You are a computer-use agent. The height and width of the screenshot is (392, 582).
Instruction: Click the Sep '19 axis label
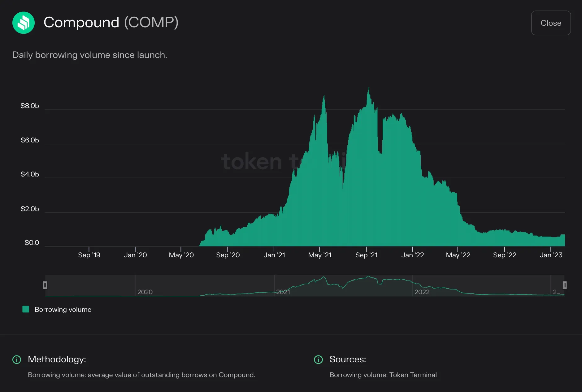click(89, 255)
